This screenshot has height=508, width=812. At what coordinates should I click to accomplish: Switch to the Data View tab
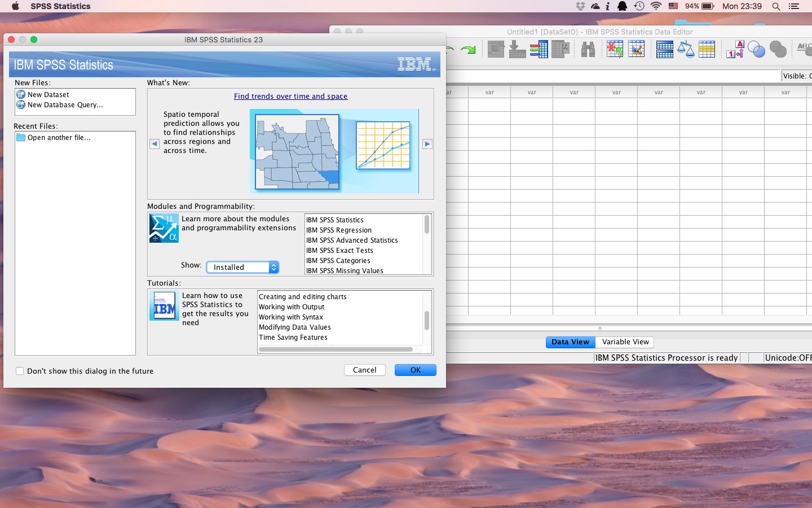tap(570, 342)
